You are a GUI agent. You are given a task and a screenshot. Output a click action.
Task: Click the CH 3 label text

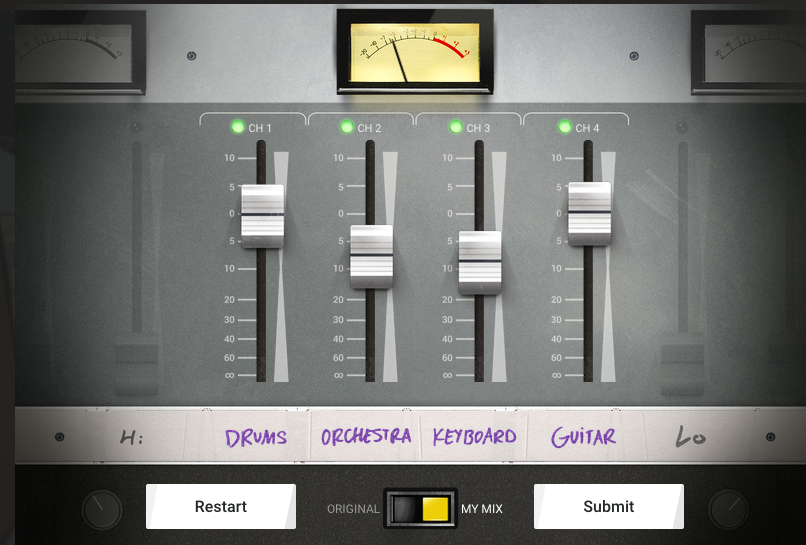tap(478, 128)
